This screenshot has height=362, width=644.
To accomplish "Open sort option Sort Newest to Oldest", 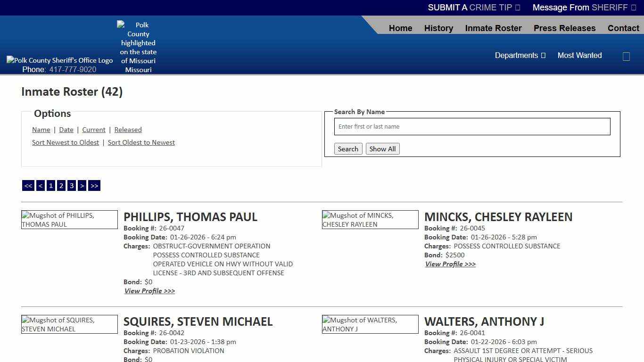I will tap(65, 142).
